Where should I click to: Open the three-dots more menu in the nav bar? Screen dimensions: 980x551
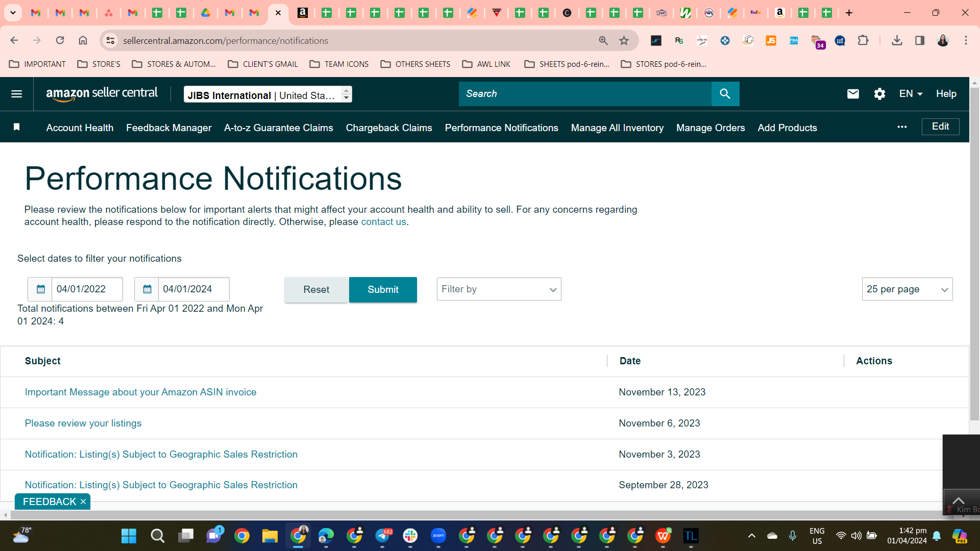pos(902,127)
